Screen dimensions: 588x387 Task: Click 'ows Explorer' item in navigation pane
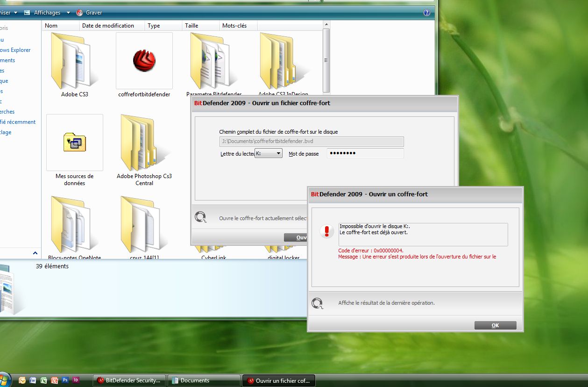(15, 50)
